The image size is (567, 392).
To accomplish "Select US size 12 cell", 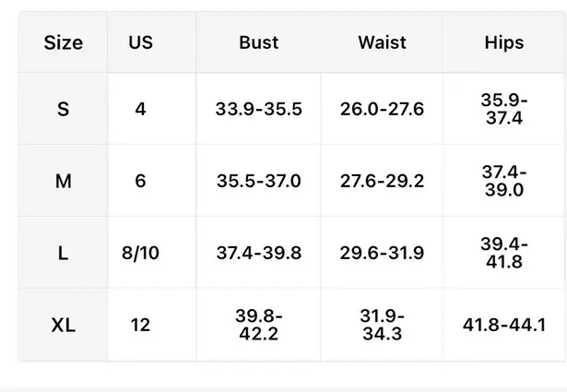I will point(140,325).
